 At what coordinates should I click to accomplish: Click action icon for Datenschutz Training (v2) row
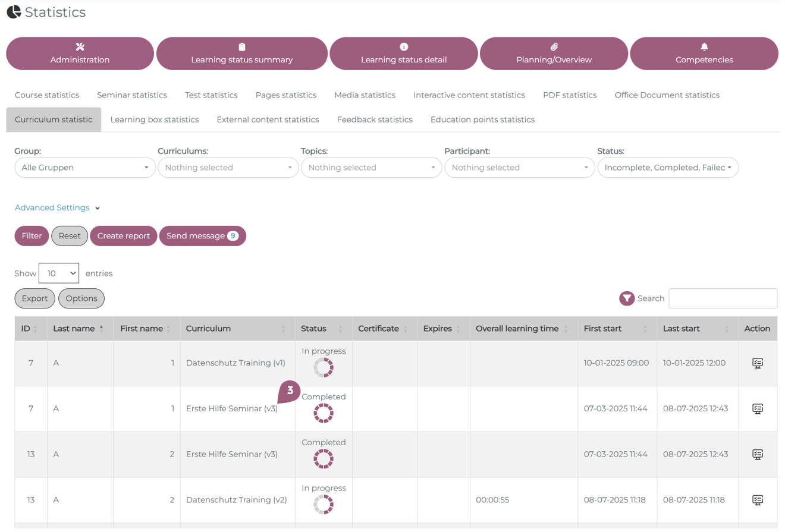[x=757, y=500]
